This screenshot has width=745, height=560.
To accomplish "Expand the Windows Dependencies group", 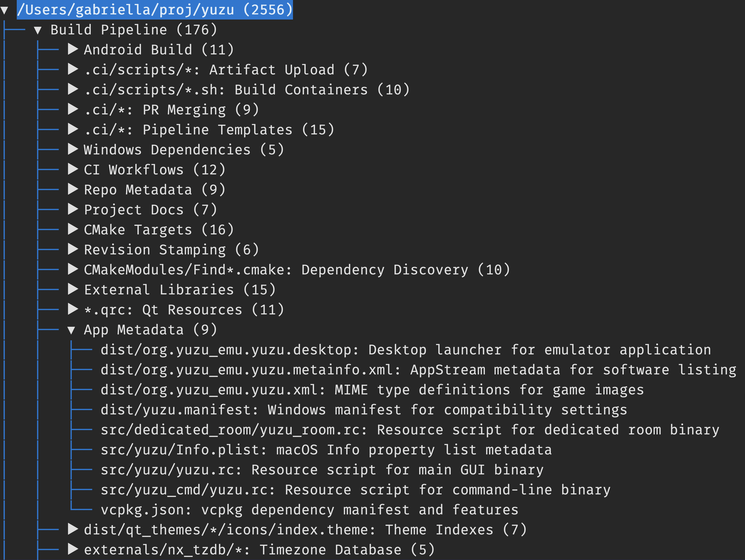I will coord(73,149).
